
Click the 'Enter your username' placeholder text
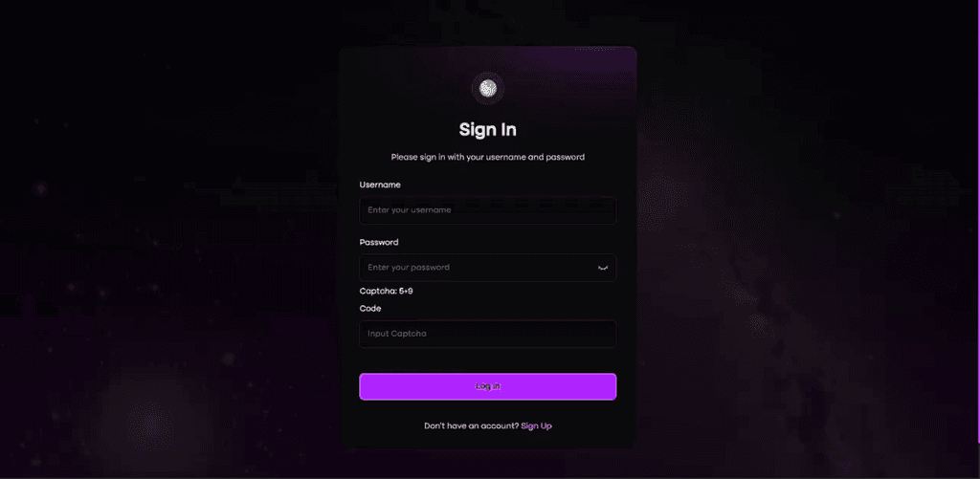coord(410,210)
